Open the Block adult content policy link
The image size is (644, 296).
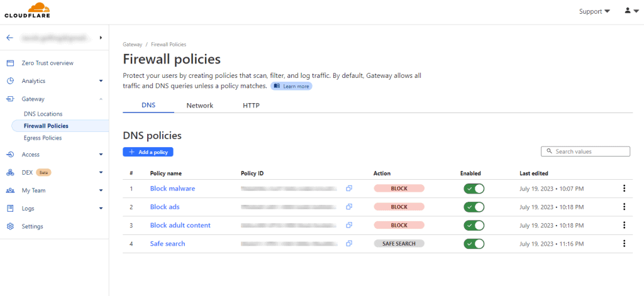coord(180,225)
